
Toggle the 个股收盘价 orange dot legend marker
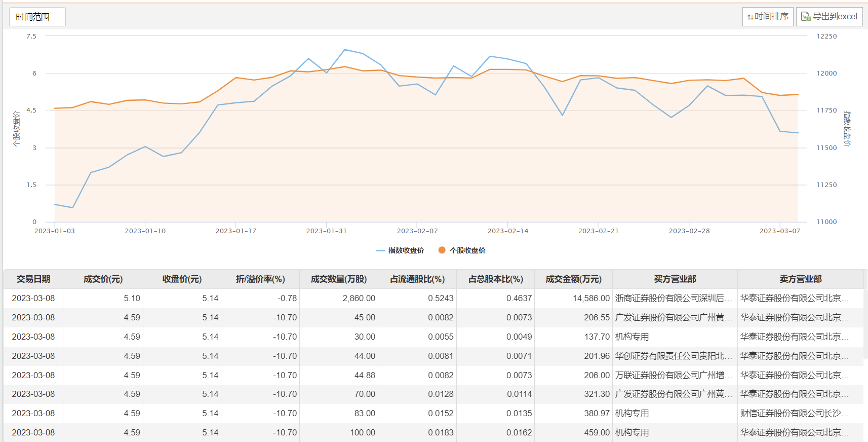442,250
